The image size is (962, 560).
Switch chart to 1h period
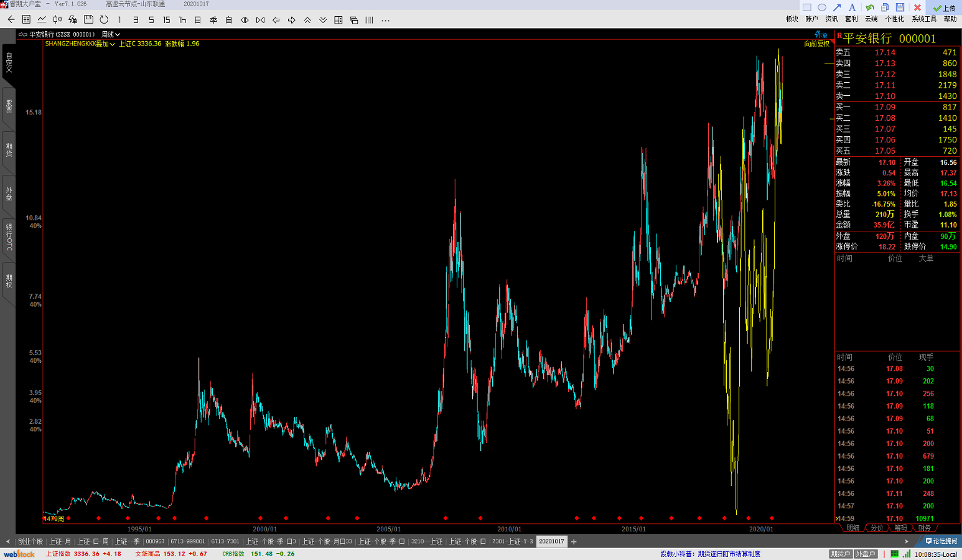coord(182,20)
